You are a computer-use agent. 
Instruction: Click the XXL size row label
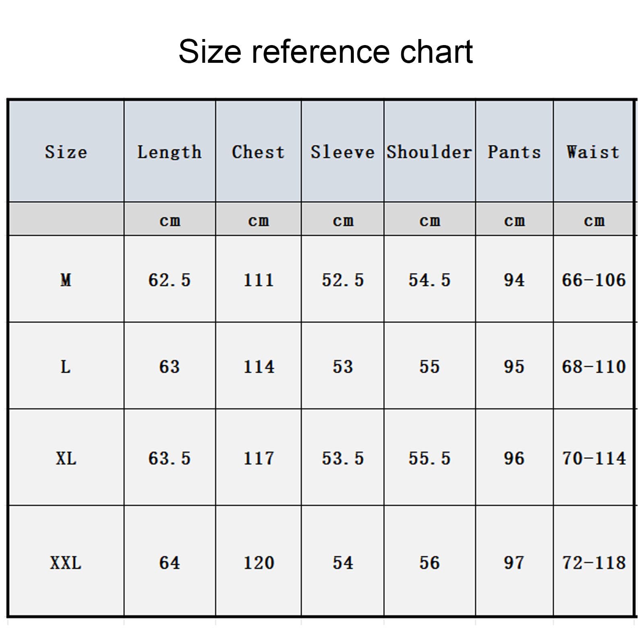pos(66,563)
